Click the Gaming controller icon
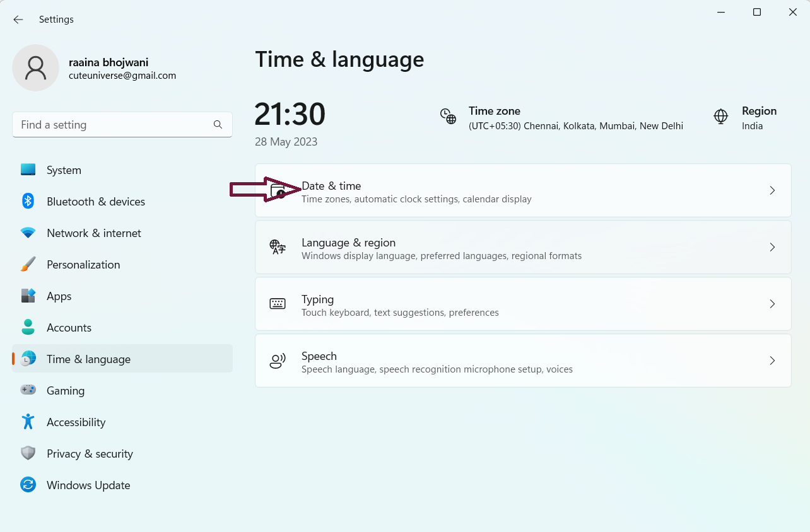The image size is (810, 532). pos(28,390)
